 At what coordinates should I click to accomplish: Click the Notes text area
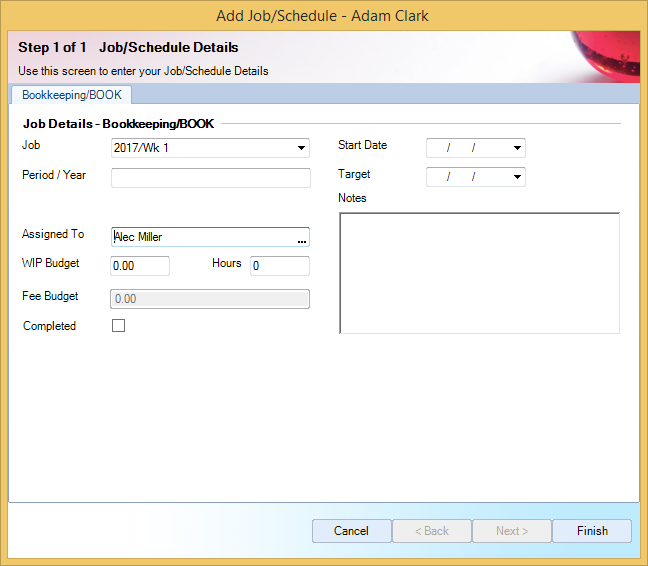click(x=479, y=273)
